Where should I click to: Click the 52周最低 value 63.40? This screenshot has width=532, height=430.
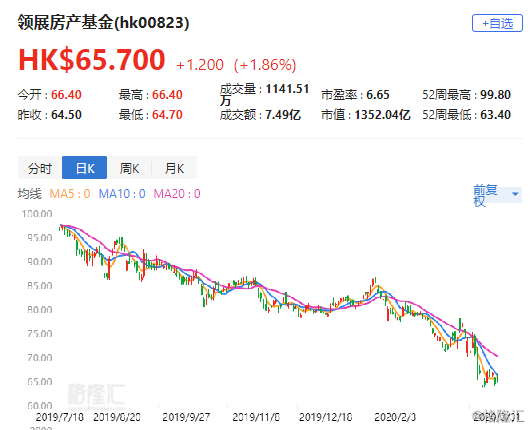point(495,115)
